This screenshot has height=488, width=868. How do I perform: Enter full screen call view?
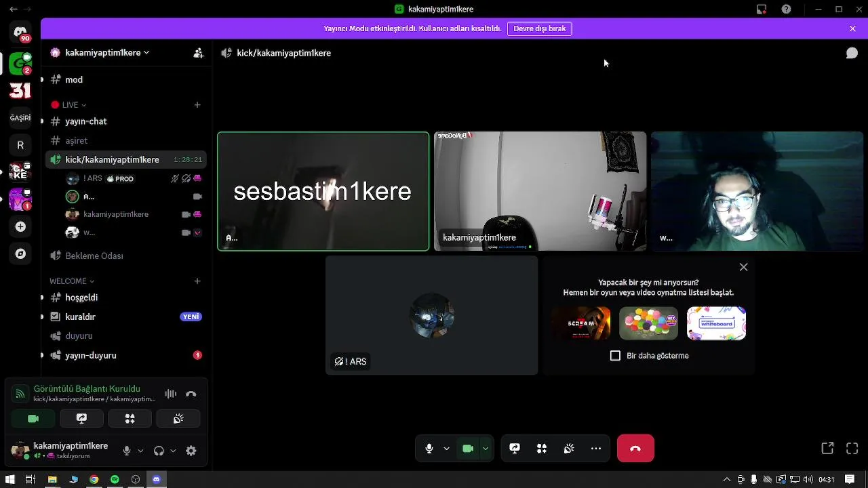coord(852,449)
